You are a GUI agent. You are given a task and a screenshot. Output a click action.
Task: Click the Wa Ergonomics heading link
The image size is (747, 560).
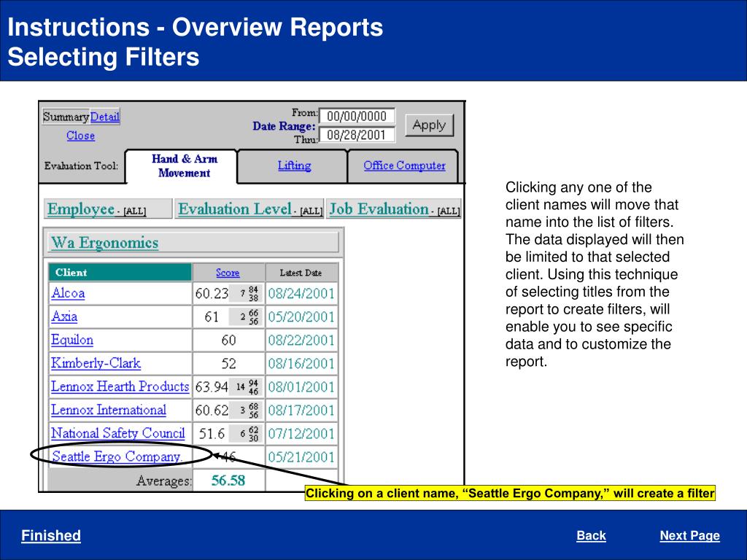click(x=105, y=243)
